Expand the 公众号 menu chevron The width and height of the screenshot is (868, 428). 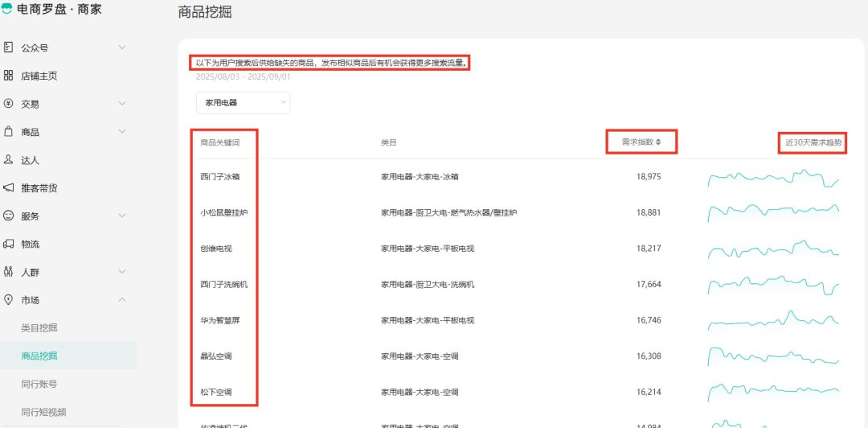(x=122, y=47)
